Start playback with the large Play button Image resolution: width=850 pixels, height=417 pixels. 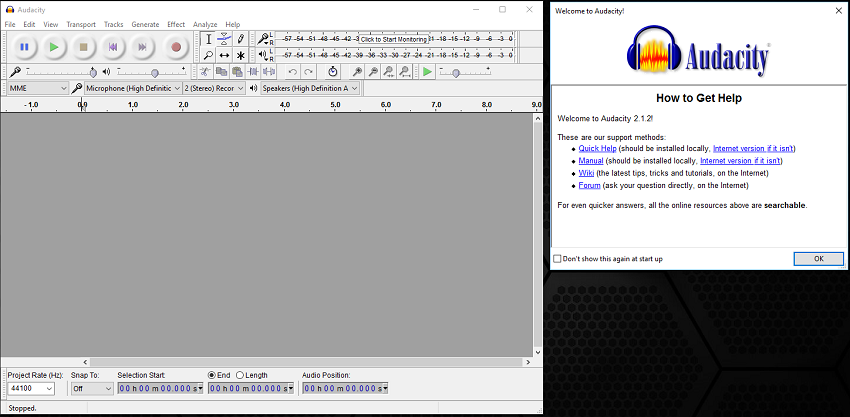54,47
